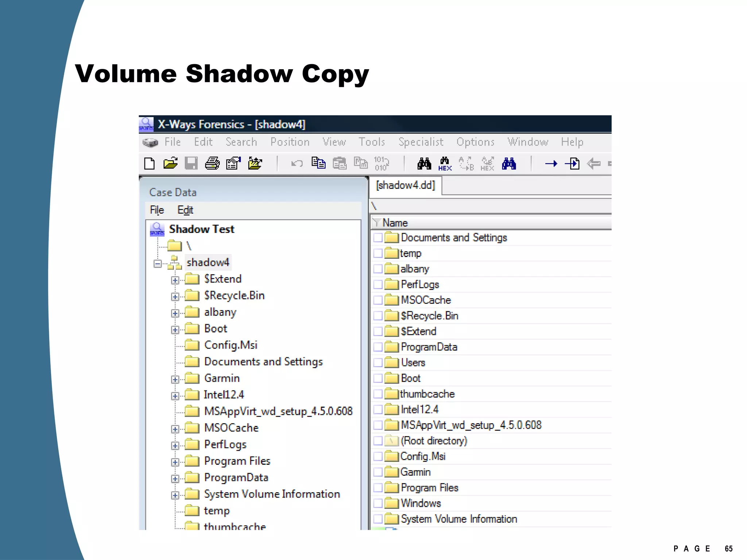Check the albany folder checkbox in list
The image size is (747, 560).
point(378,269)
